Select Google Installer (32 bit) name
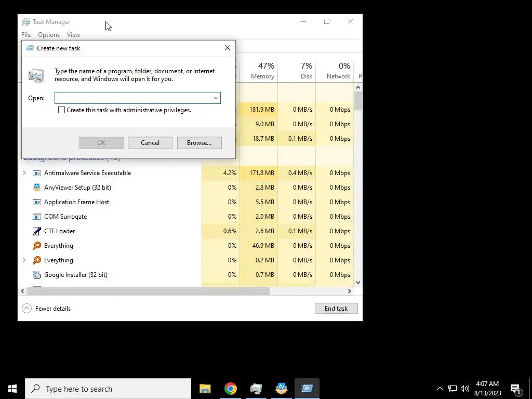The image size is (532, 399). click(x=76, y=275)
